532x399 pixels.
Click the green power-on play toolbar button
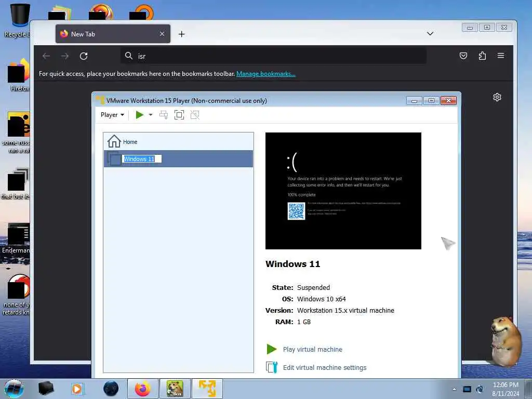pos(139,115)
